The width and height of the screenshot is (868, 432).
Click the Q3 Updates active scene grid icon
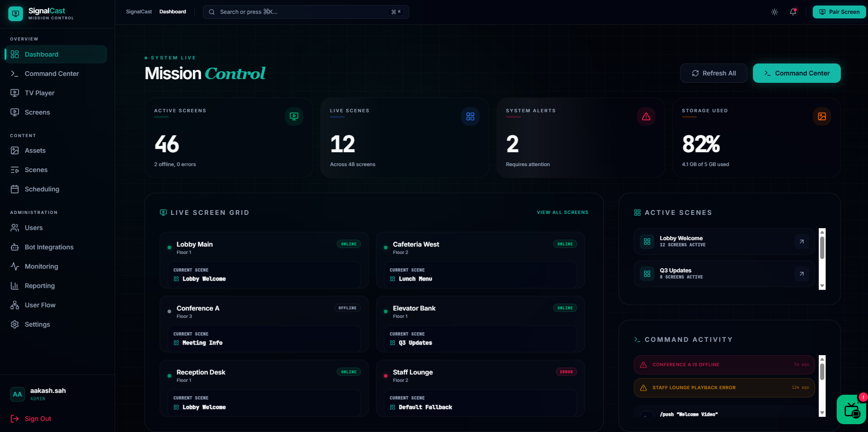(647, 274)
